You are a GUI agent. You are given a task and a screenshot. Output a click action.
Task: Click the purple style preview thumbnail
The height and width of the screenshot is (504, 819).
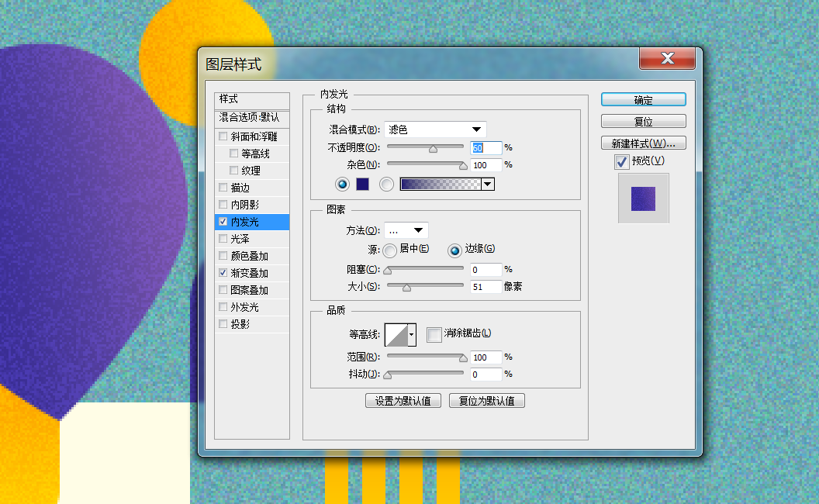(643, 198)
